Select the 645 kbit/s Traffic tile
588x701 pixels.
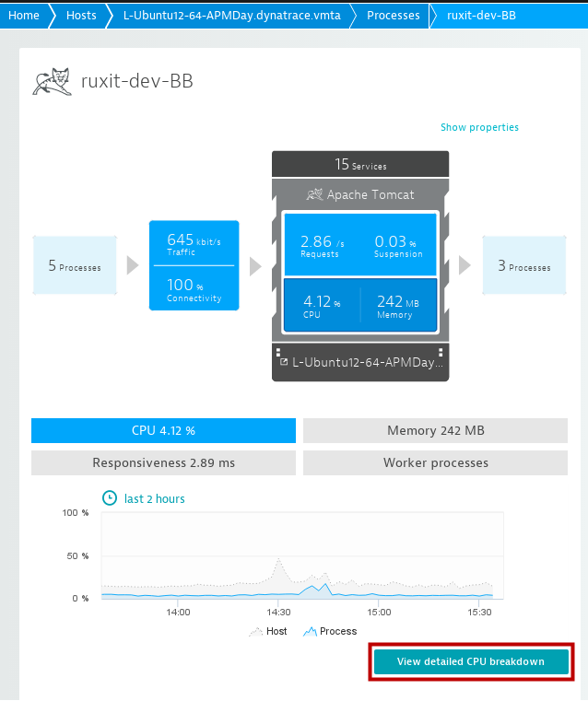(194, 244)
